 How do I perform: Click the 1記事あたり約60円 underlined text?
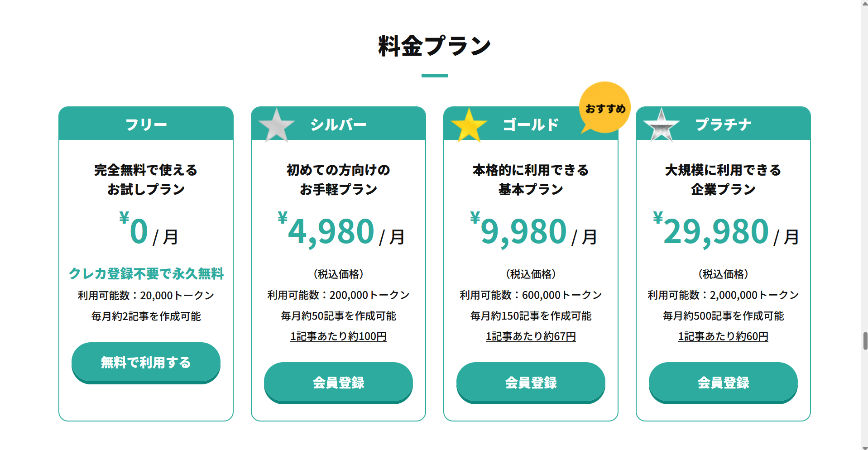723,336
